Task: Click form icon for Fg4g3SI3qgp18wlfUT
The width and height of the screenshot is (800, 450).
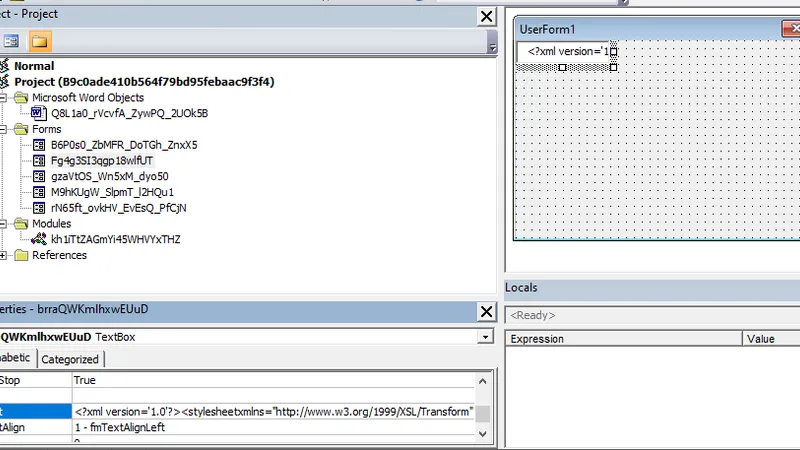Action: (39, 161)
